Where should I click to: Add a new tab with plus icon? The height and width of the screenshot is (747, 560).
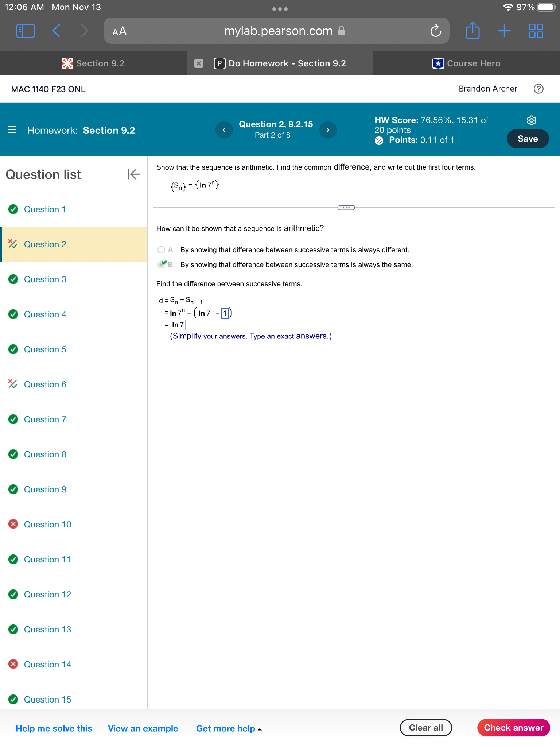tap(504, 31)
